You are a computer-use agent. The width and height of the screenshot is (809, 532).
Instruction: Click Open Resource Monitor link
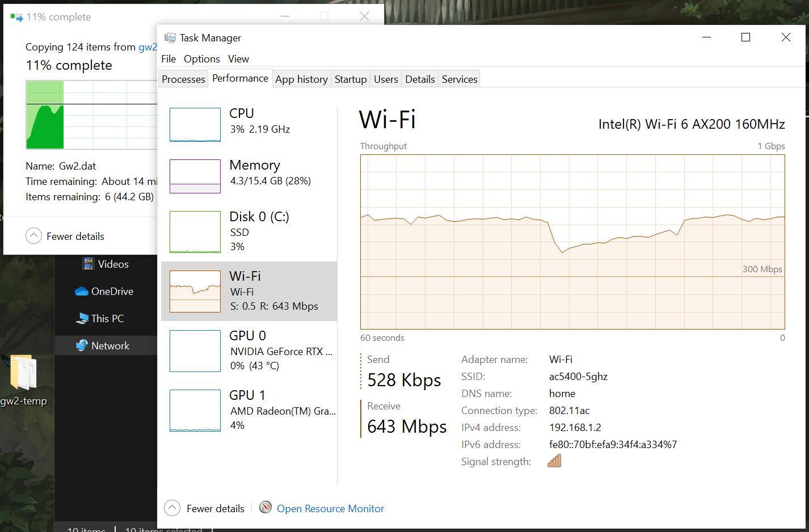(330, 509)
